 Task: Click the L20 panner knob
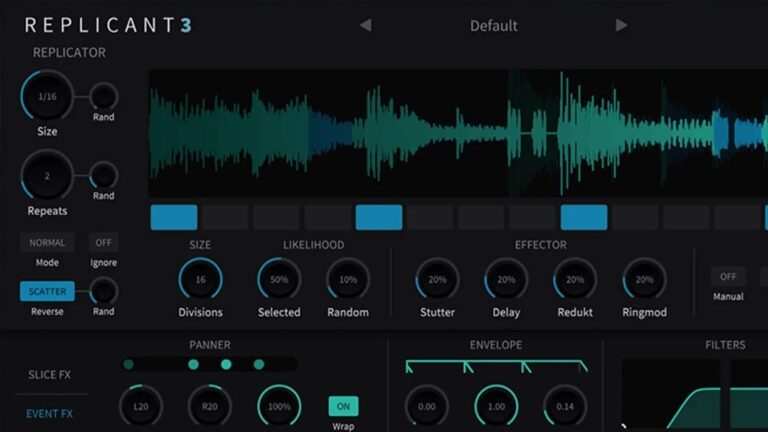point(141,406)
